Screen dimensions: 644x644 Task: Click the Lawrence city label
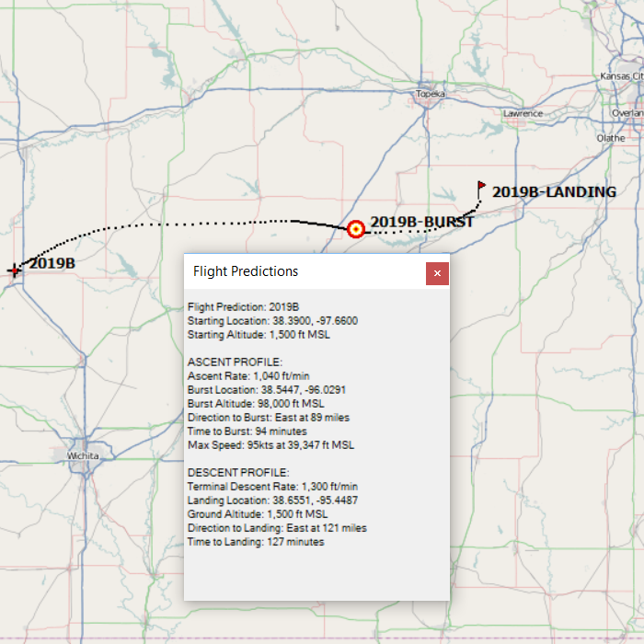click(523, 113)
